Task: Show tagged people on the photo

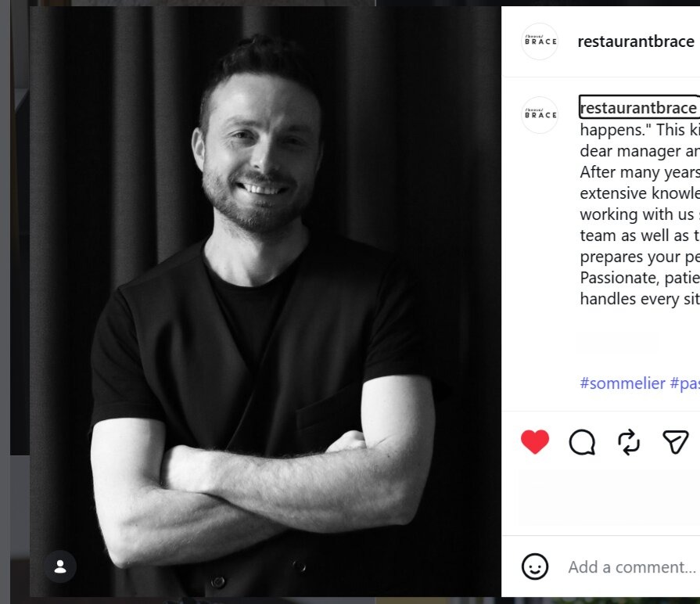Action: [x=60, y=566]
